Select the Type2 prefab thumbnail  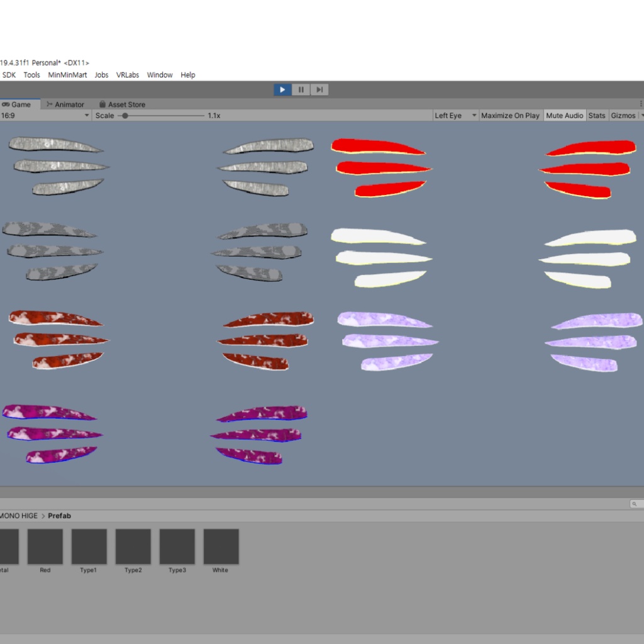pos(133,547)
